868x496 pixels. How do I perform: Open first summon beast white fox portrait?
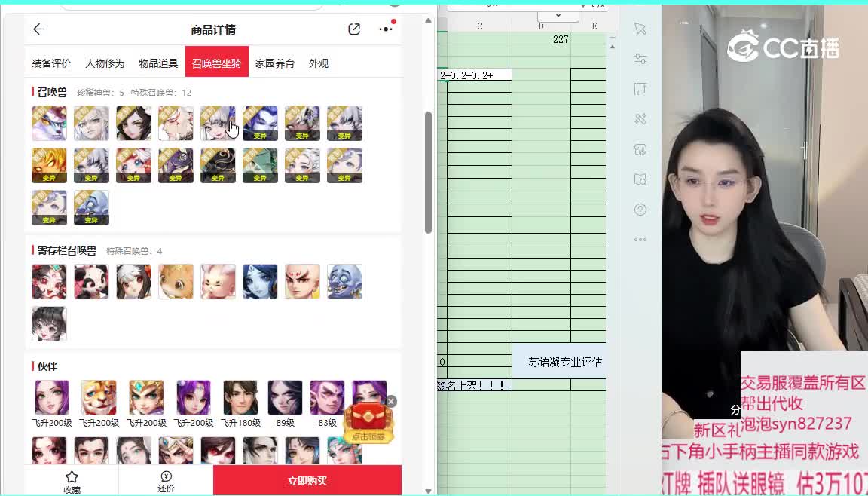[x=49, y=124]
